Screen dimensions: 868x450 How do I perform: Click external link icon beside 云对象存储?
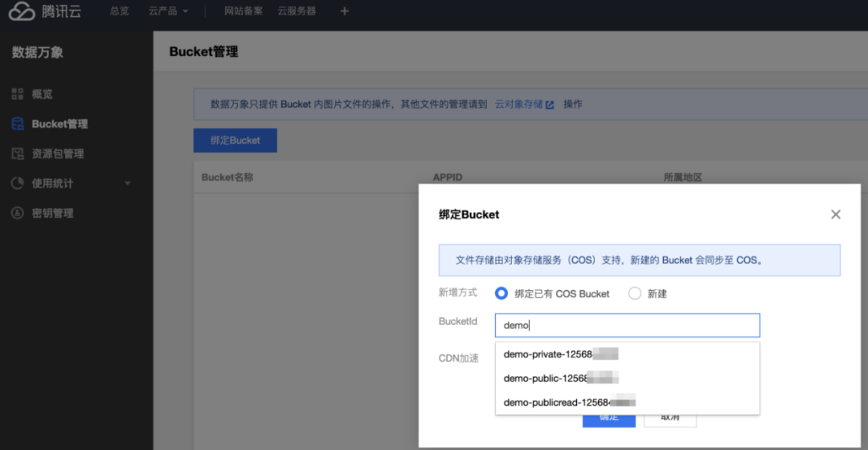tap(550, 104)
